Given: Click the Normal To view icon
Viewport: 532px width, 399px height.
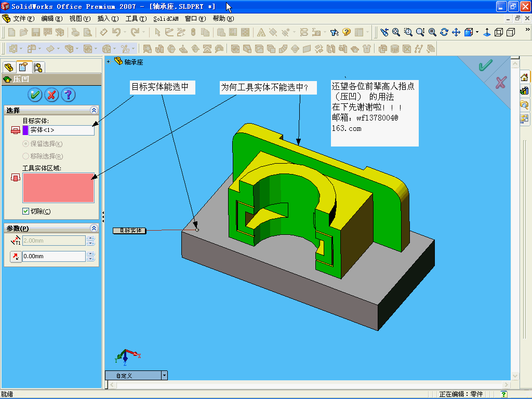Looking at the screenshot, I should point(487,32).
